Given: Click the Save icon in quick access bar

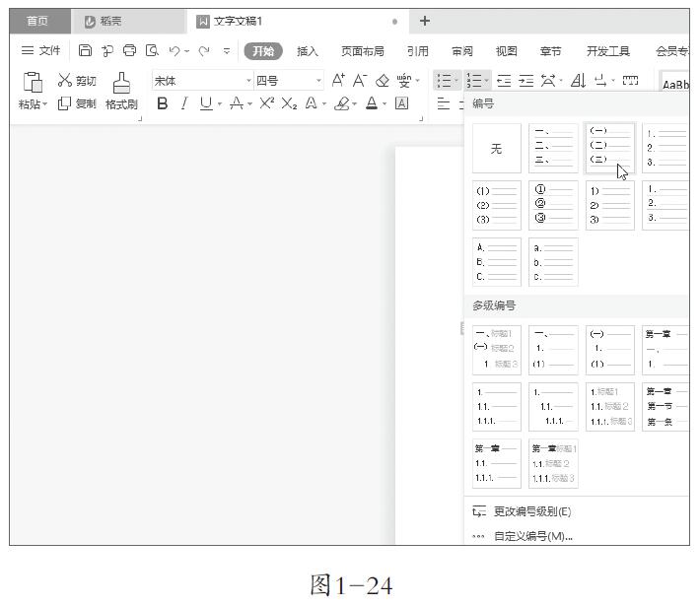Looking at the screenshot, I should (x=85, y=50).
